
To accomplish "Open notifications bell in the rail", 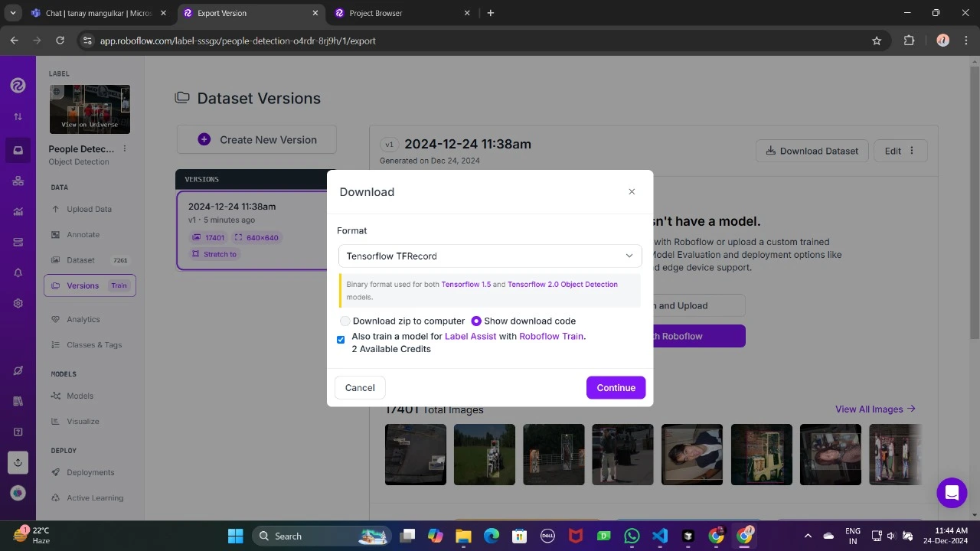I will click(x=18, y=273).
